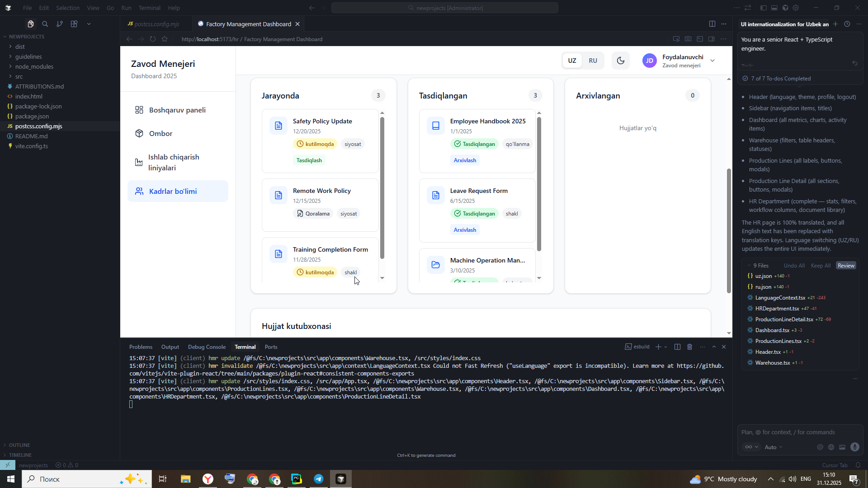Click Jarayonda column scrollbar

coord(382,188)
